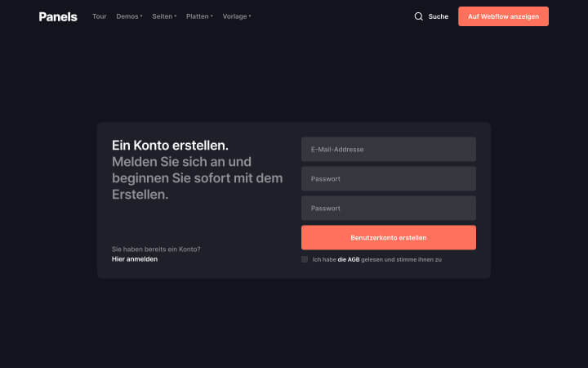
Task: Expand the Seiten dropdown menu
Action: click(x=164, y=16)
